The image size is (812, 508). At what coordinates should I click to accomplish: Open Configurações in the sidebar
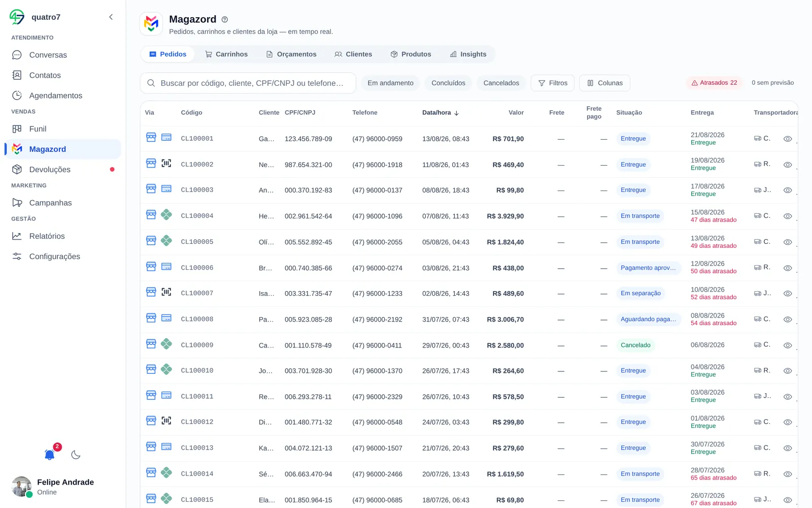(63, 257)
